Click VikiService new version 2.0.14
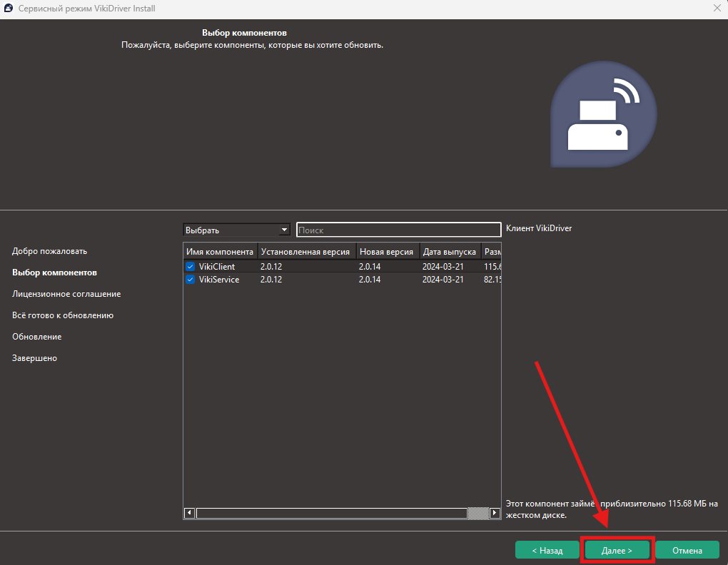The width and height of the screenshot is (728, 565). [x=370, y=280]
